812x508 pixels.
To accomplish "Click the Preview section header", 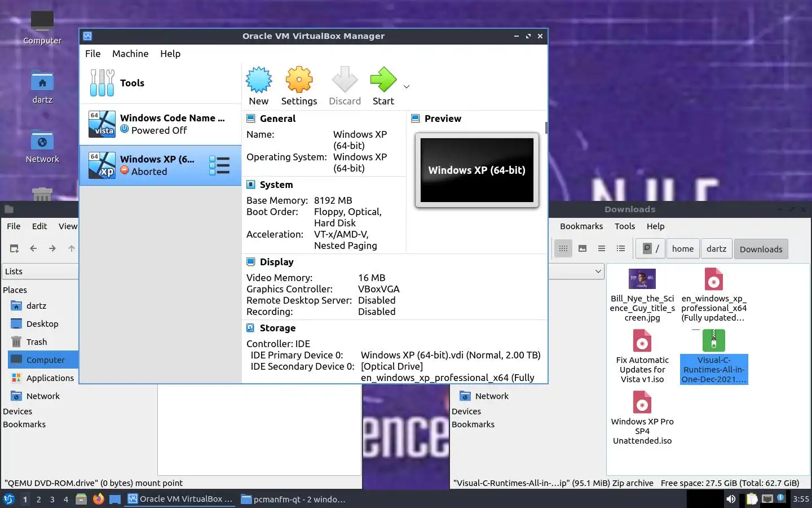I will pyautogui.click(x=443, y=119).
